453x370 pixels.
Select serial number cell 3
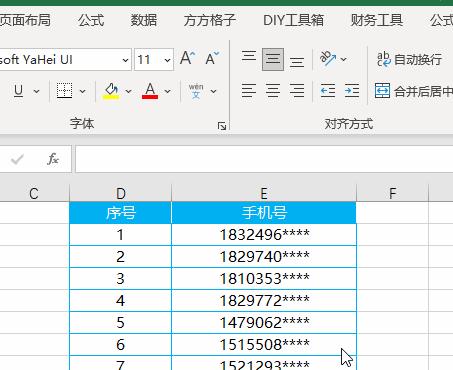coord(120,279)
